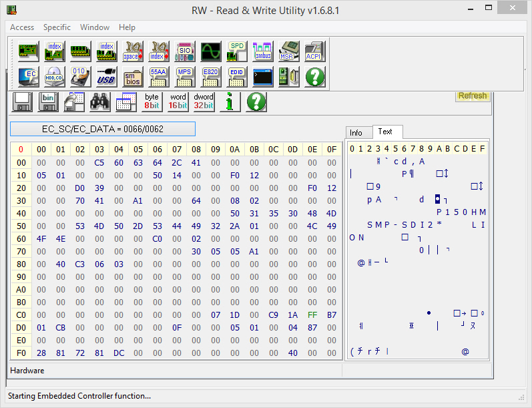Open the MPS table icon
532x408 pixels.
tap(185, 77)
